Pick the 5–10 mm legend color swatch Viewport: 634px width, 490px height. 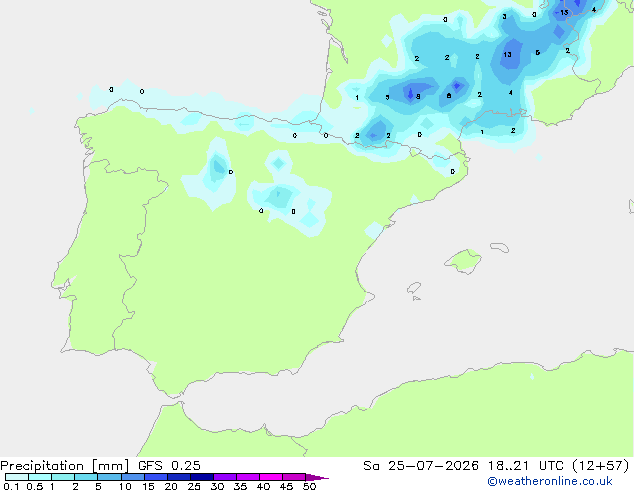coord(109,477)
